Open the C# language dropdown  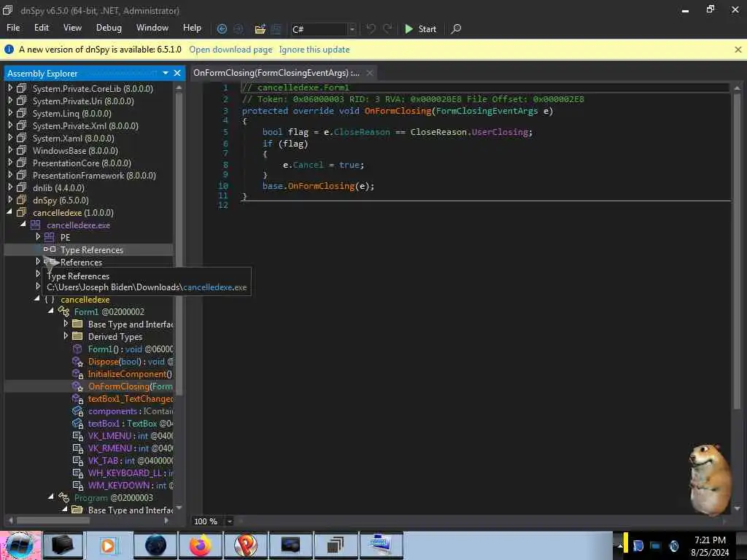pyautogui.click(x=352, y=29)
